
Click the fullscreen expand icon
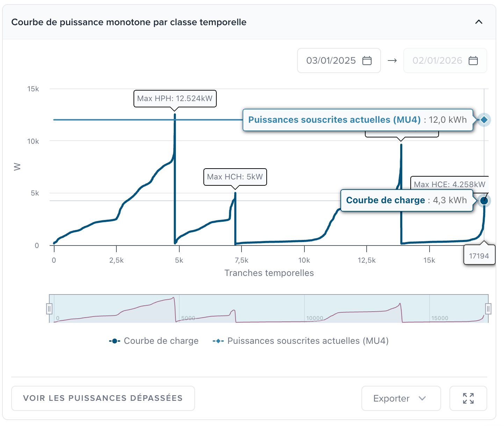468,398
